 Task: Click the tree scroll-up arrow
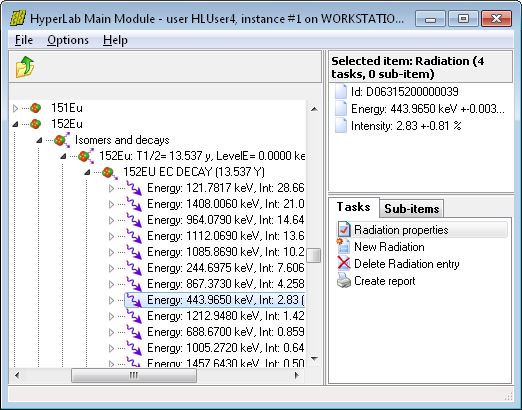pyautogui.click(x=314, y=109)
